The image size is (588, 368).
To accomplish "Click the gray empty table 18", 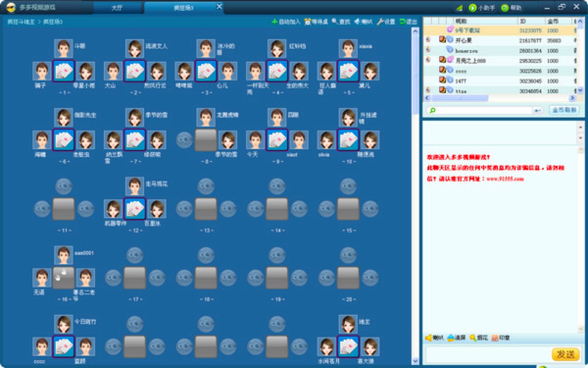I will (206, 277).
